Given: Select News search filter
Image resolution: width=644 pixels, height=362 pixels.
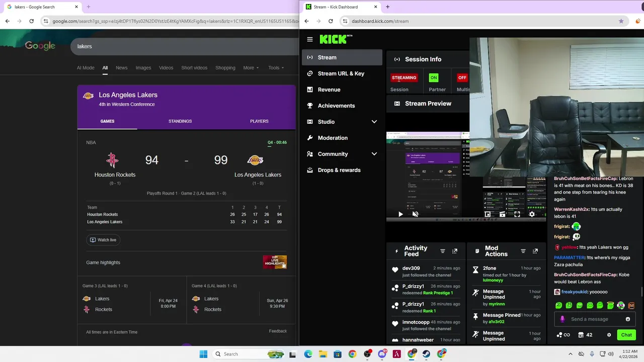Looking at the screenshot, I should pos(121,68).
